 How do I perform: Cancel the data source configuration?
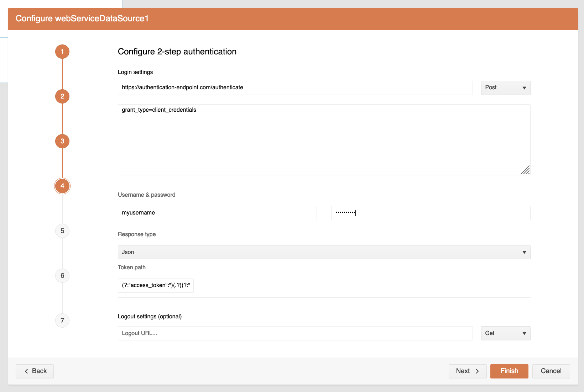tap(551, 371)
